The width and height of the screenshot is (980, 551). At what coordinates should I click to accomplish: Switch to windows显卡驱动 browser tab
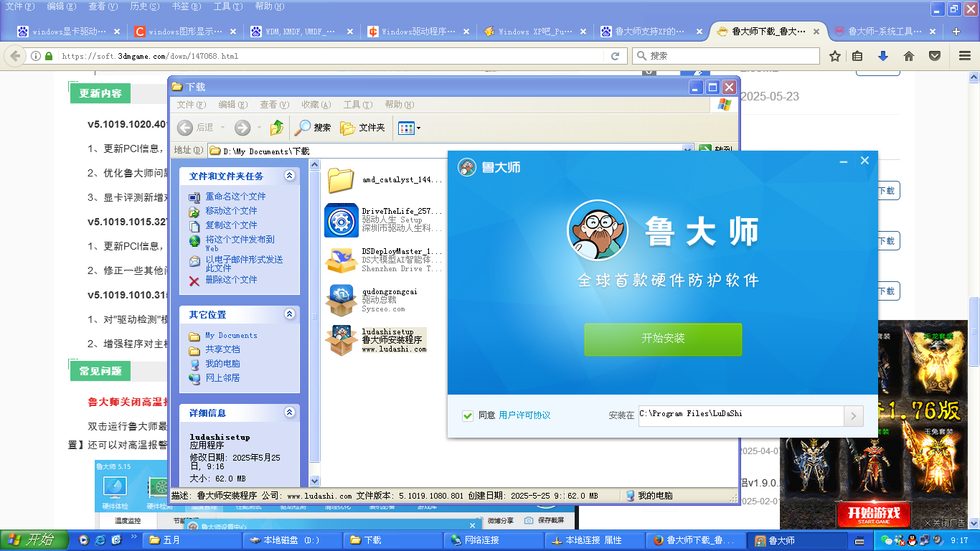click(70, 32)
